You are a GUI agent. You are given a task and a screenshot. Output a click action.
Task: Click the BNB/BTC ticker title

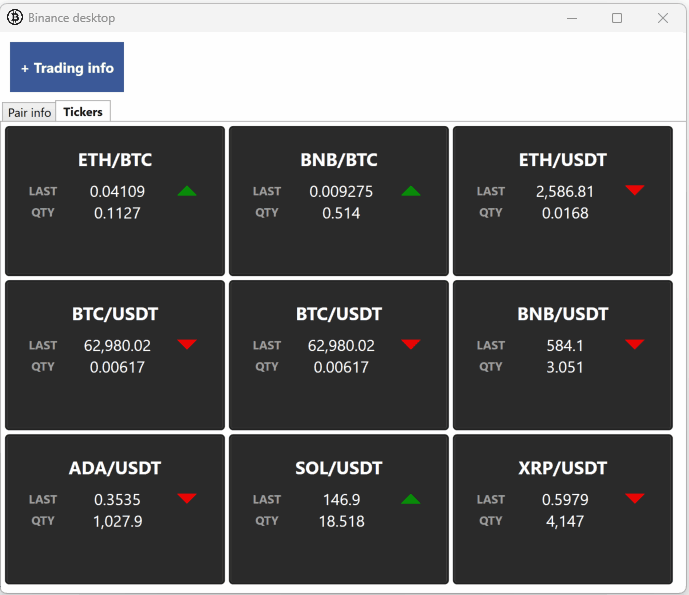339,160
